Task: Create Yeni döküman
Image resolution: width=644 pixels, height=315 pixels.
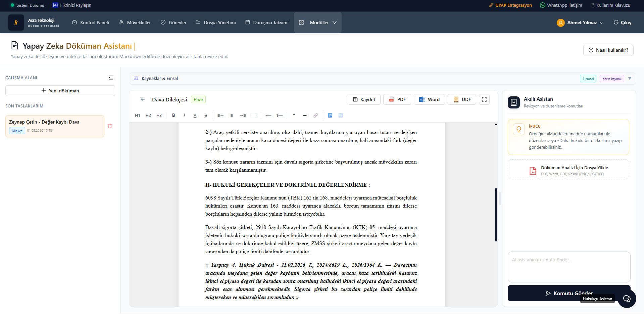Action: (60, 91)
